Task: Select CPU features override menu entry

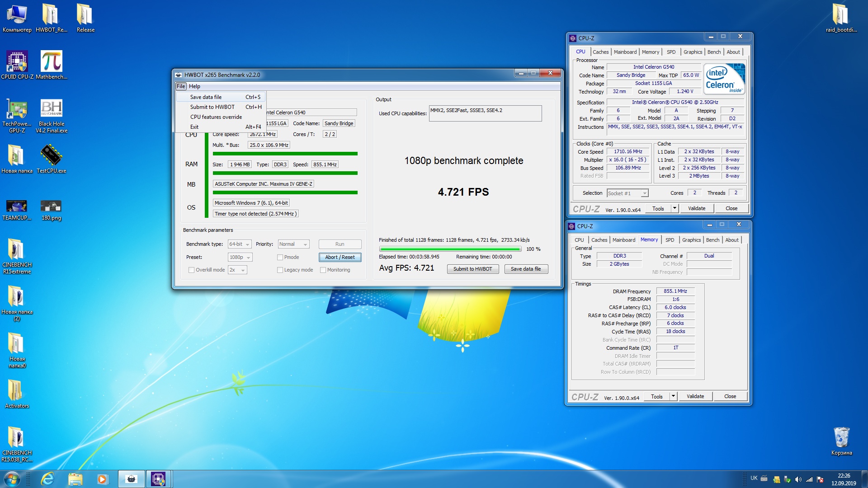Action: (221, 117)
